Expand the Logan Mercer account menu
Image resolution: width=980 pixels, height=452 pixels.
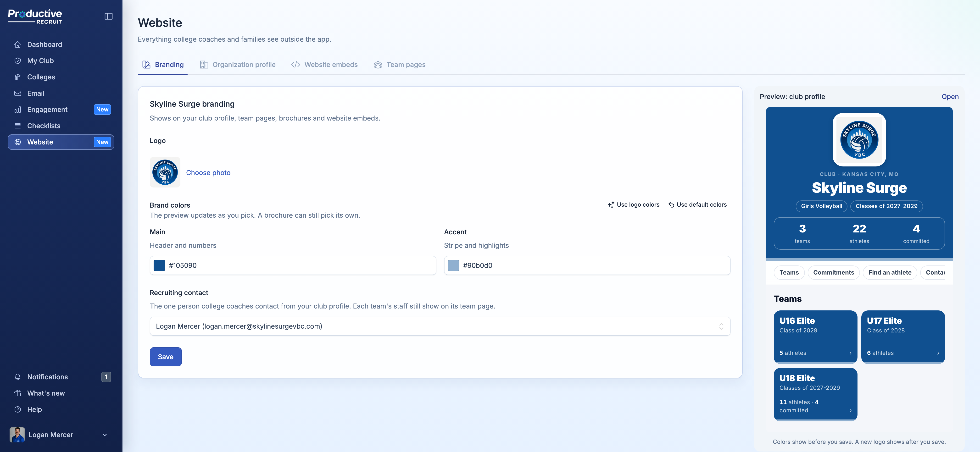coord(105,435)
